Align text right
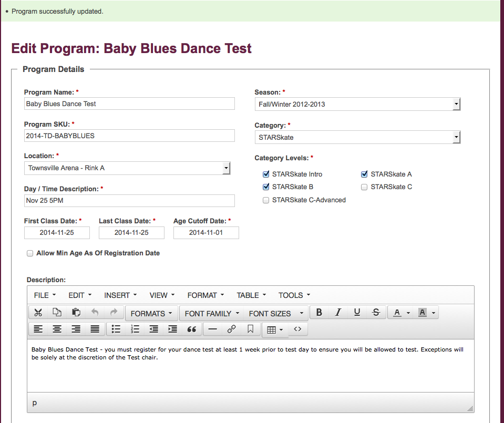Viewport: 504px width, 423px height. [x=76, y=329]
